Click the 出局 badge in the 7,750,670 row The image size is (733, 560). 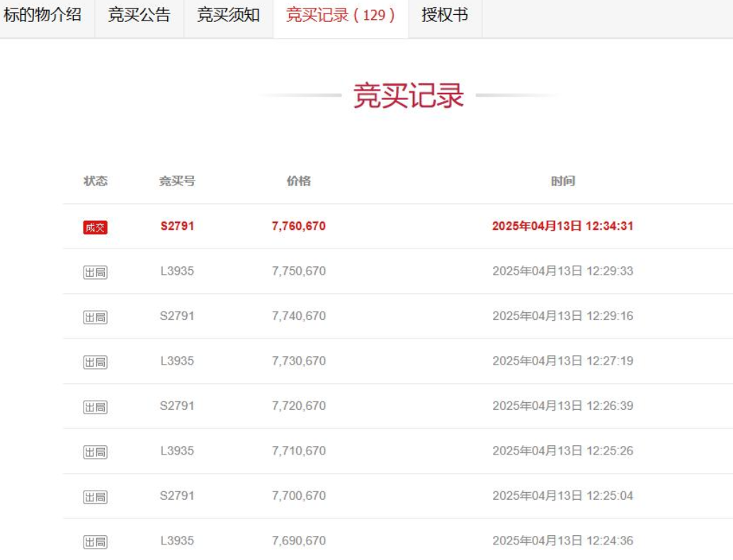96,272
